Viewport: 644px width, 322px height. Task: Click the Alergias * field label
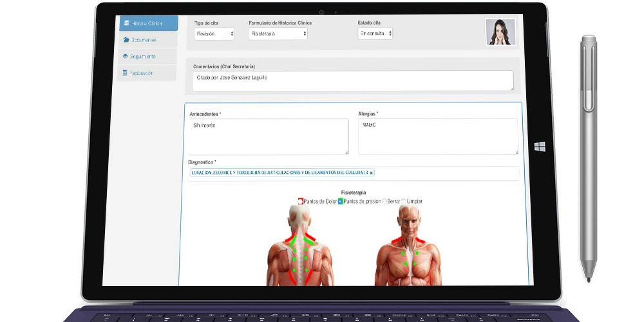pyautogui.click(x=368, y=113)
